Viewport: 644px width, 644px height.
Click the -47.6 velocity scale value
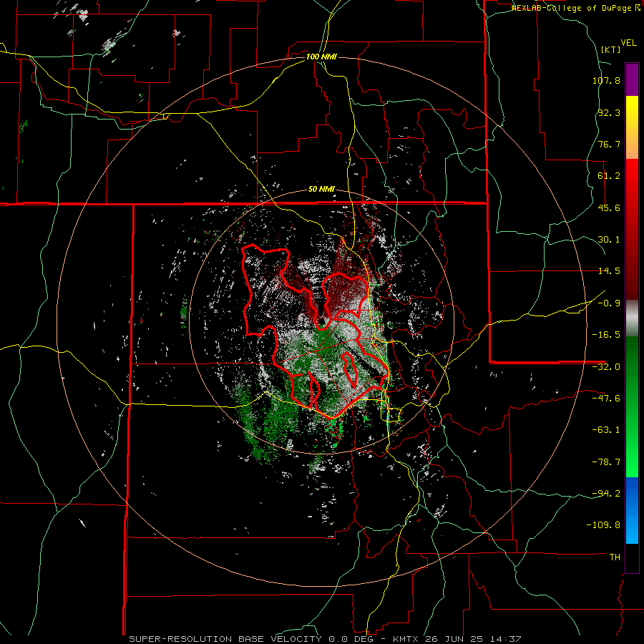pos(606,399)
